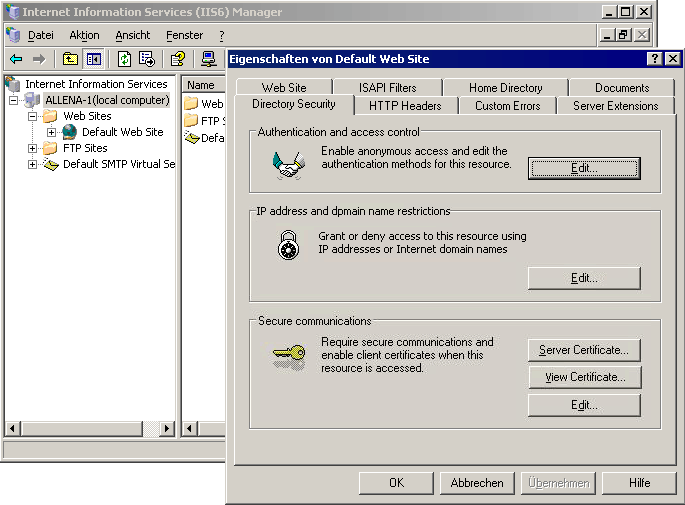
Task: Select Internet Information Services root tree item
Action: [x=96, y=84]
